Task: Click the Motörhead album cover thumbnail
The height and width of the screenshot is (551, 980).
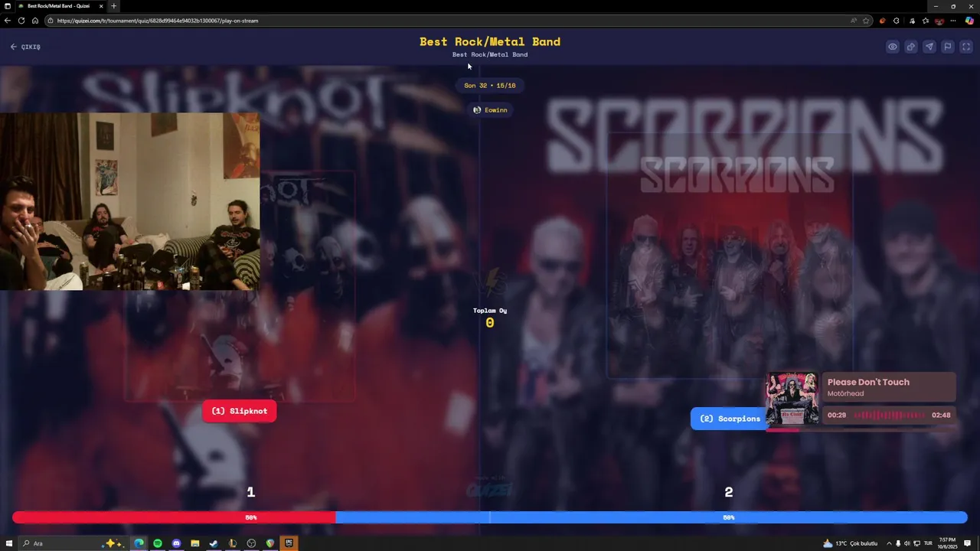Action: click(x=792, y=398)
